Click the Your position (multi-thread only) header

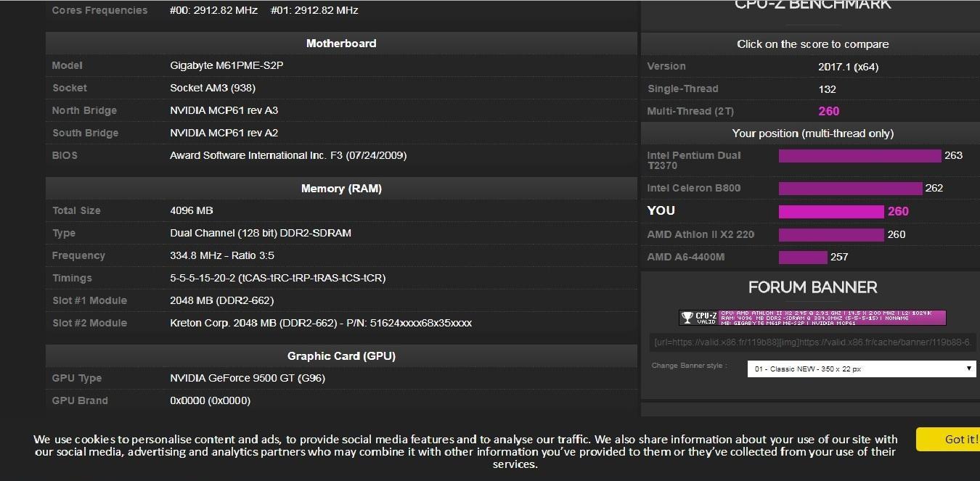(812, 133)
